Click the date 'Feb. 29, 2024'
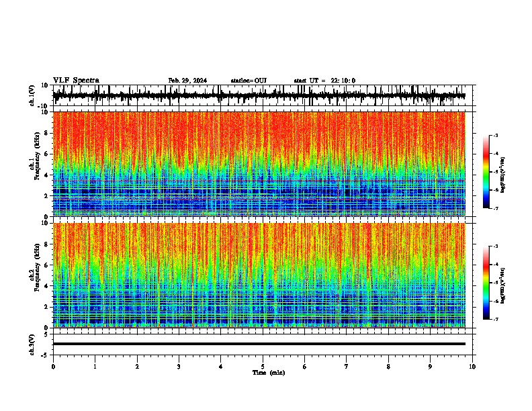Image resolution: width=532 pixels, height=411 pixels. pos(187,81)
